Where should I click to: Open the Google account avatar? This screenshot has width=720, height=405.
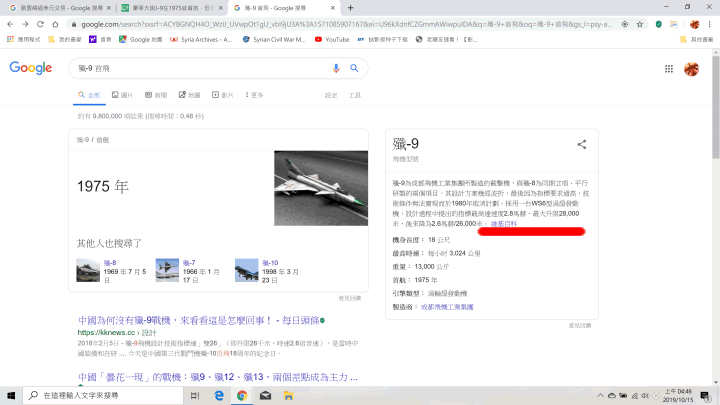692,69
